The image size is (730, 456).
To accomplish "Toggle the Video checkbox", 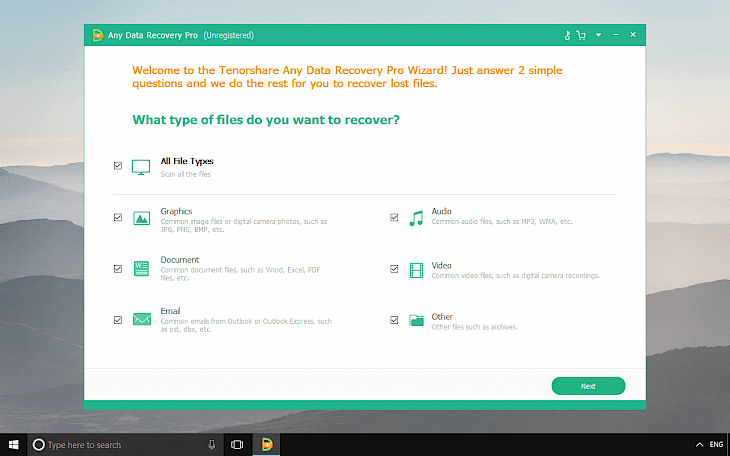I will (394, 269).
